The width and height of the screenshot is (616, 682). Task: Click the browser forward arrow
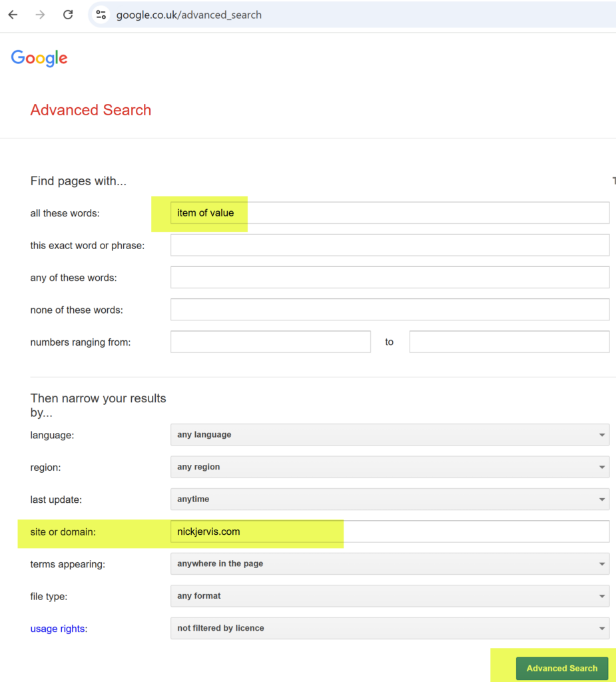(40, 14)
